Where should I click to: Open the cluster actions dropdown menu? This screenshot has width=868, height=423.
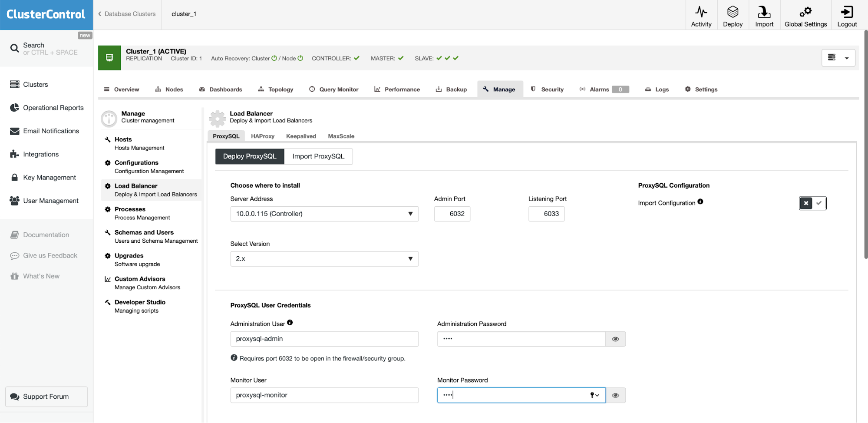point(838,58)
